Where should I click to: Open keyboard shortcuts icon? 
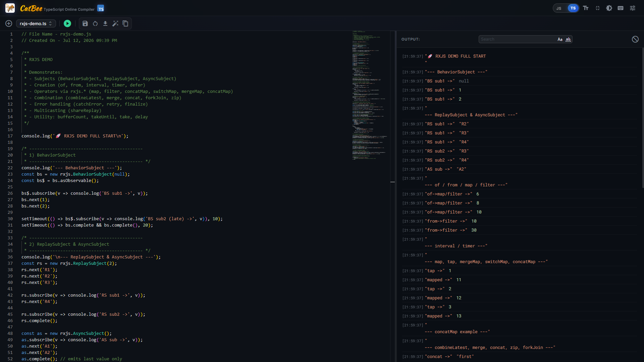pyautogui.click(x=621, y=8)
